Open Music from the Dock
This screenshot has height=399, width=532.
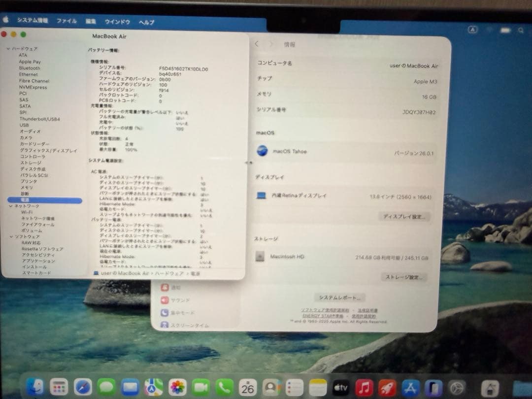(x=365, y=387)
